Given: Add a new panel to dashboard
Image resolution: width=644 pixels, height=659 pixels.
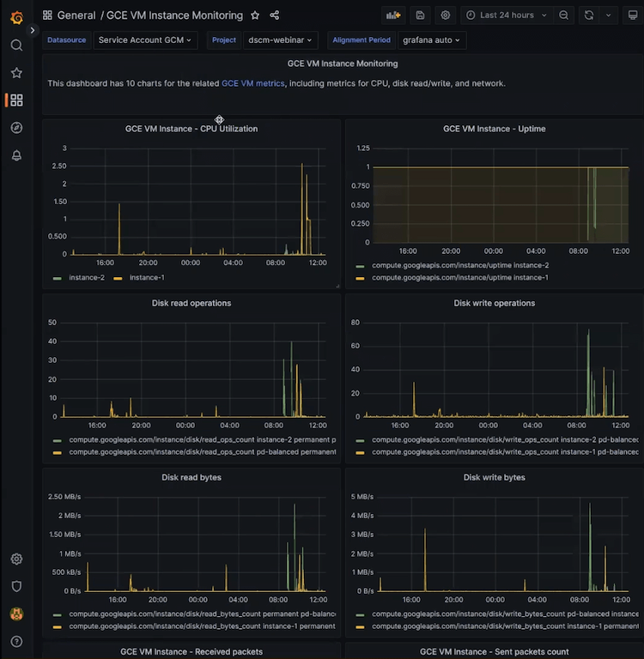Looking at the screenshot, I should point(393,15).
